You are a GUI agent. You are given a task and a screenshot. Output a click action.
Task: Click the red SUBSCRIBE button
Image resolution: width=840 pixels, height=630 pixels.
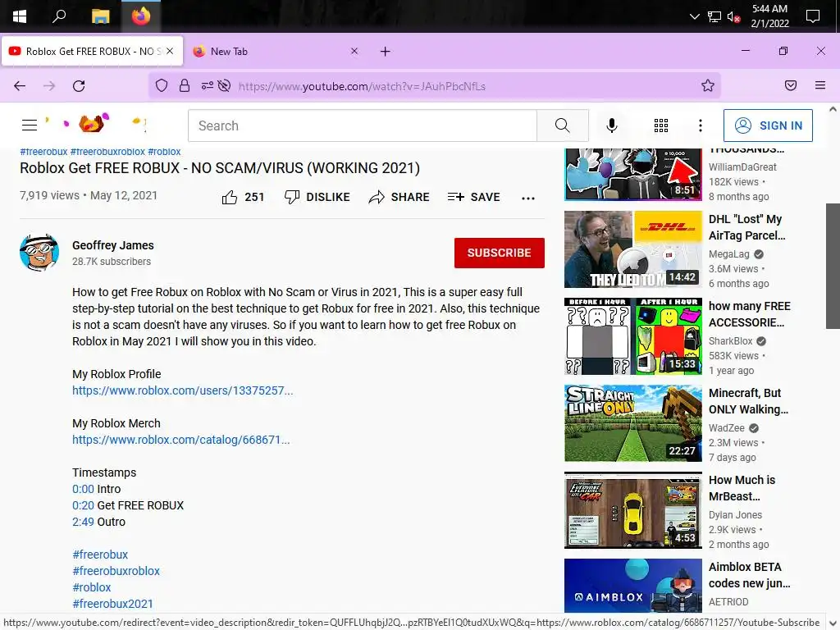click(500, 253)
